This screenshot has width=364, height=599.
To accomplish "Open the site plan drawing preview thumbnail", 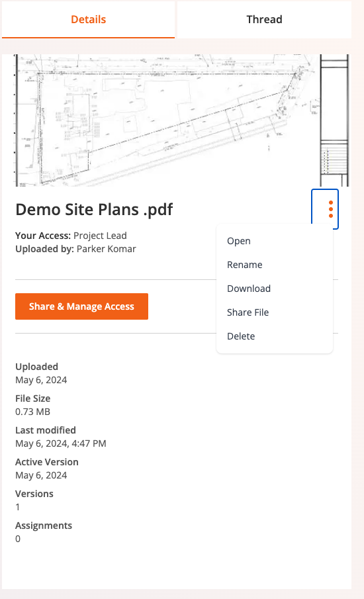I will tap(182, 120).
